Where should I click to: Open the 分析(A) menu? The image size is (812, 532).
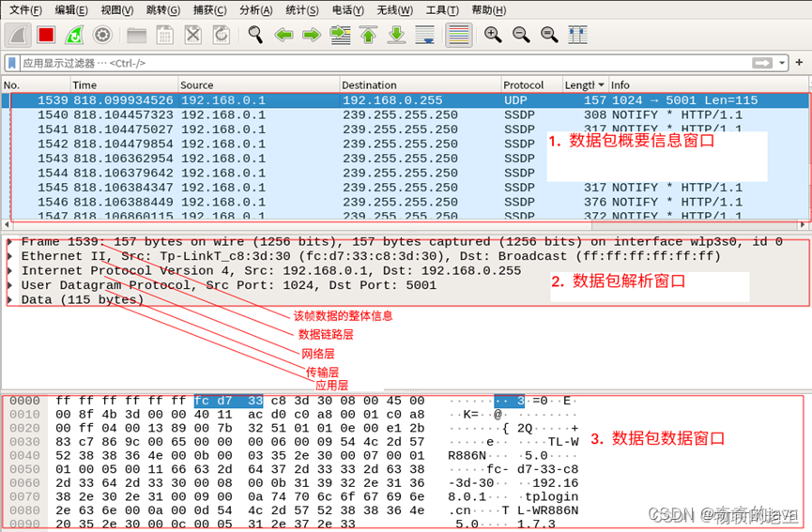click(x=256, y=9)
